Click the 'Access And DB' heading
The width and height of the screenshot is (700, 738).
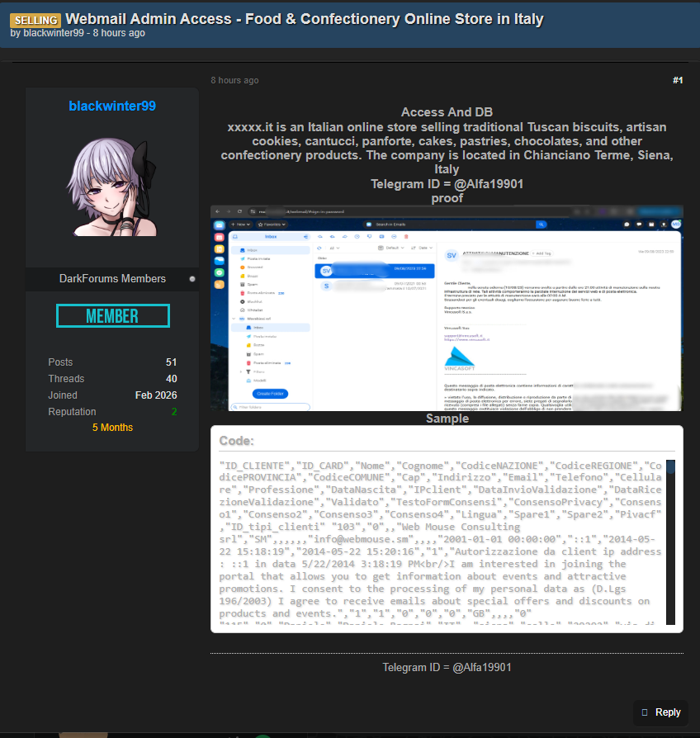pos(447,112)
